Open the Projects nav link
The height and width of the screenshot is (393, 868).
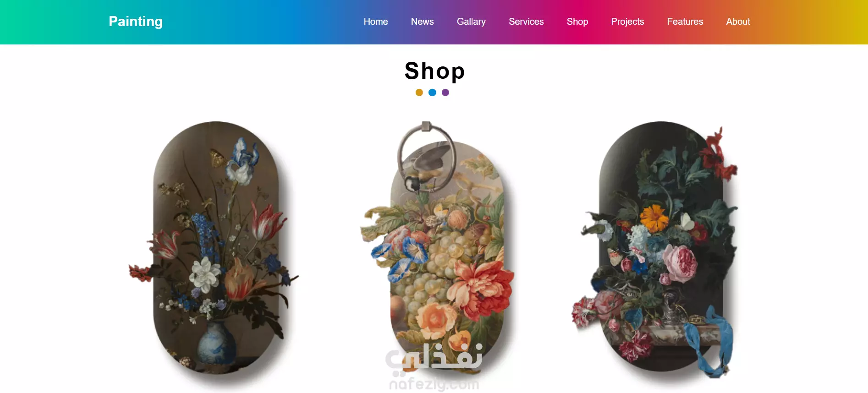coord(627,22)
